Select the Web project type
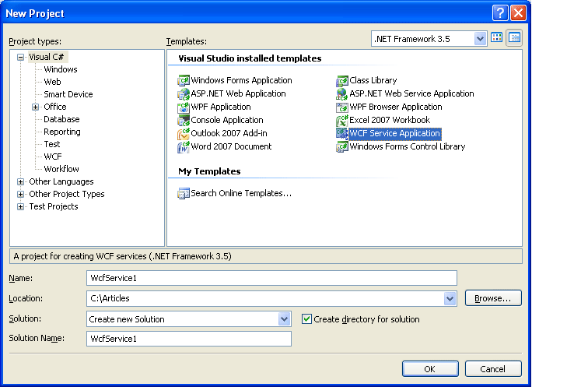 (x=52, y=82)
